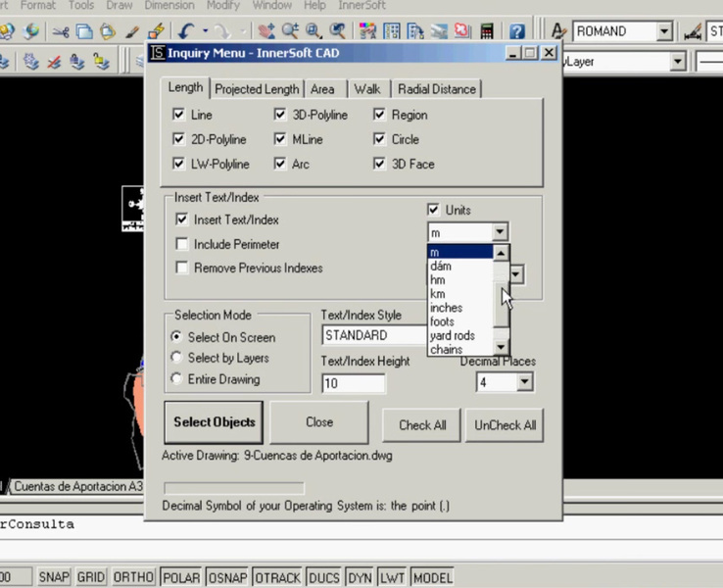The height and width of the screenshot is (588, 723).
Task: Click the layer freeze snowflake icon
Action: pos(31,62)
